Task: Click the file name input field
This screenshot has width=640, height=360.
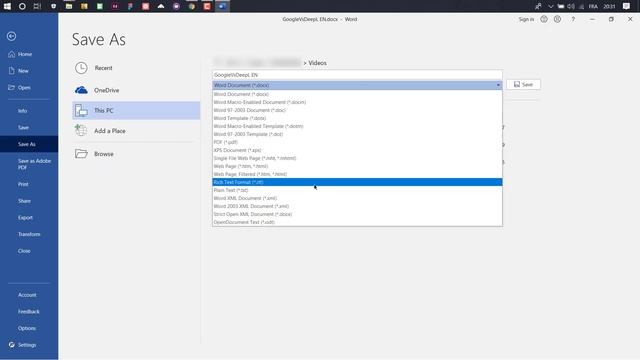Action: pos(358,75)
